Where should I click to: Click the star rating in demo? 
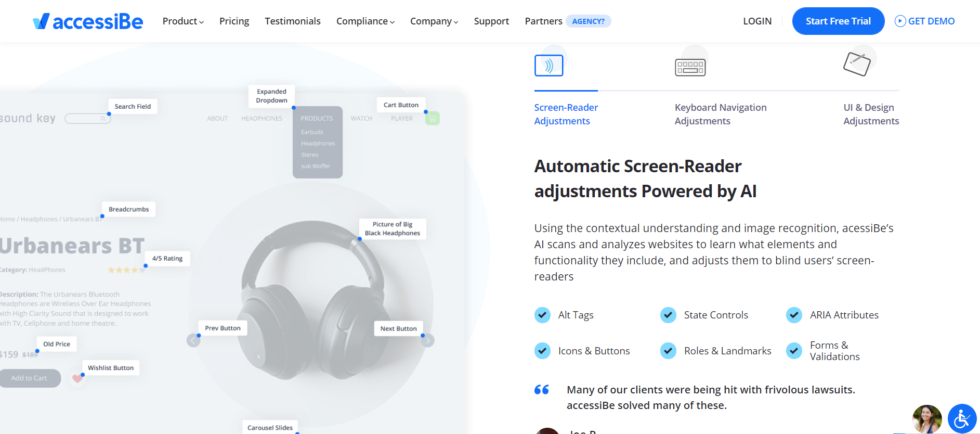point(126,270)
